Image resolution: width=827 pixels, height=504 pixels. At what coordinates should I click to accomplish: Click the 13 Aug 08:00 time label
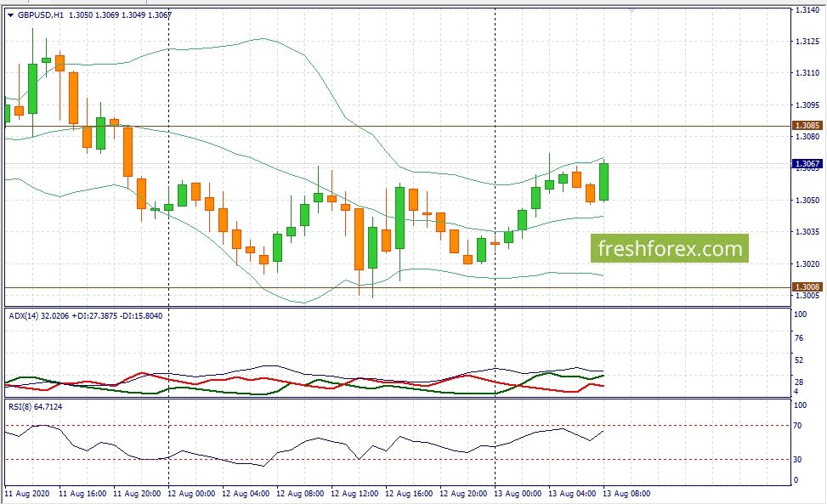click(x=626, y=494)
